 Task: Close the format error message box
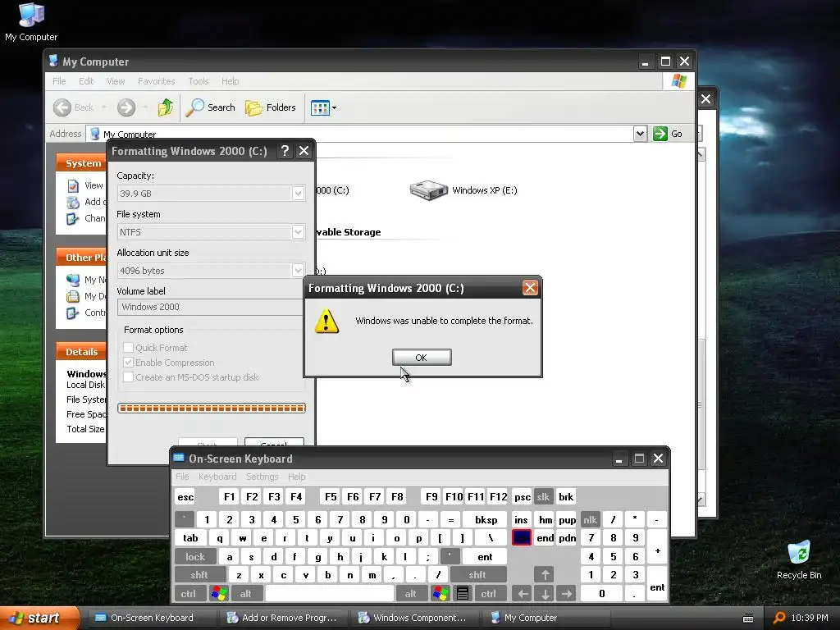[x=530, y=288]
